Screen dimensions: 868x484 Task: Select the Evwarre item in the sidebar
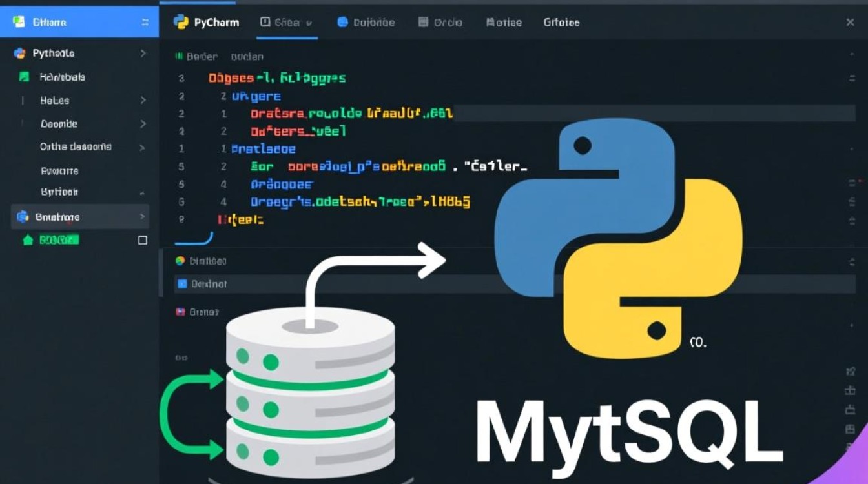point(59,171)
